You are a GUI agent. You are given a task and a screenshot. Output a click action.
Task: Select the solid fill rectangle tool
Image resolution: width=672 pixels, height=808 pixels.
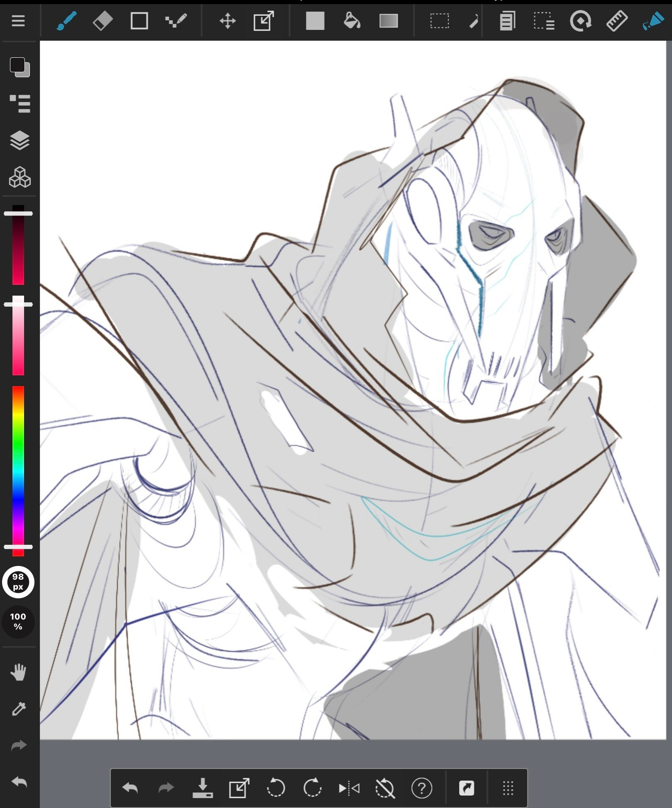tap(315, 21)
